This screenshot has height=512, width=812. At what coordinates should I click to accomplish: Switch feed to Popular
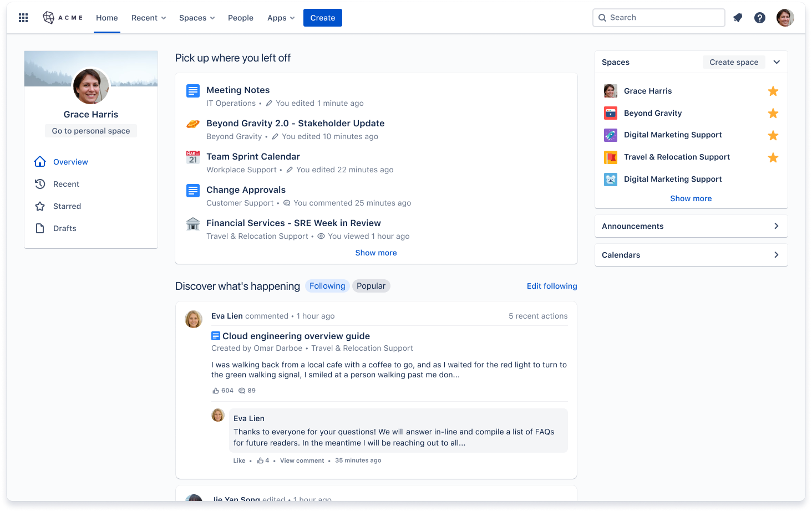pos(371,285)
